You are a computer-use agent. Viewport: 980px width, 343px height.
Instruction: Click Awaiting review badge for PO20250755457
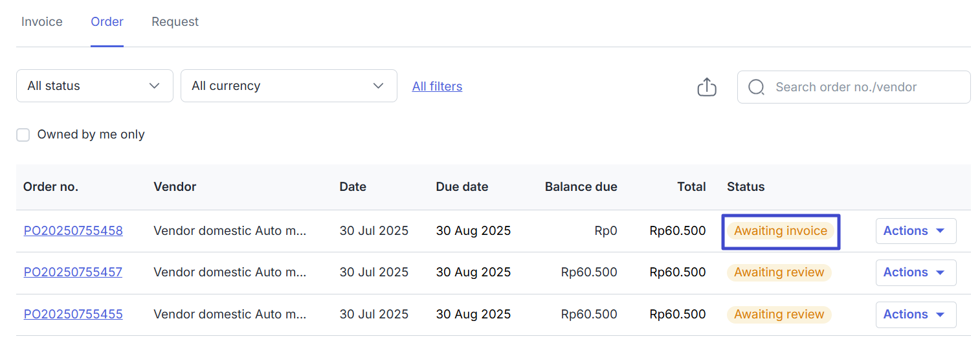pos(779,272)
